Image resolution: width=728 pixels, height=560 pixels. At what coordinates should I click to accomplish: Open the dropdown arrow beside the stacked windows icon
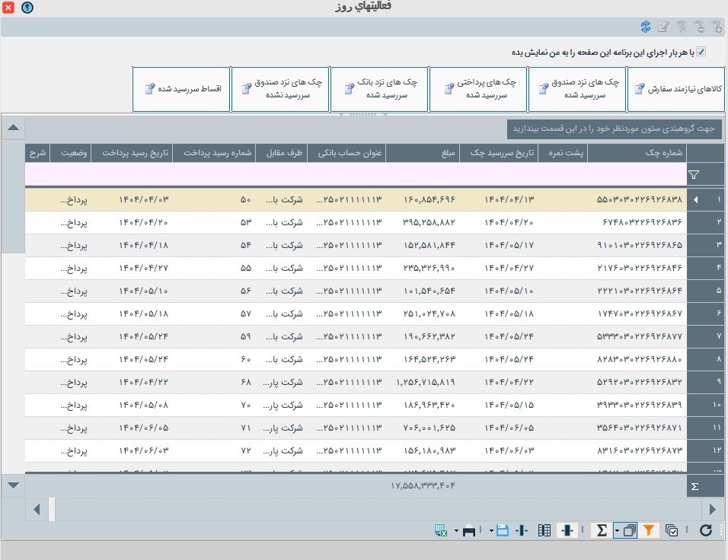tap(618, 531)
